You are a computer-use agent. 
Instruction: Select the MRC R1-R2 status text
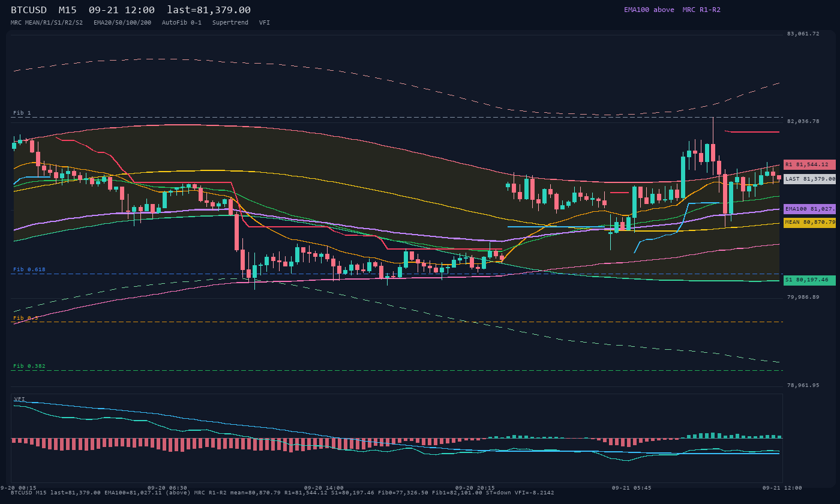(701, 10)
